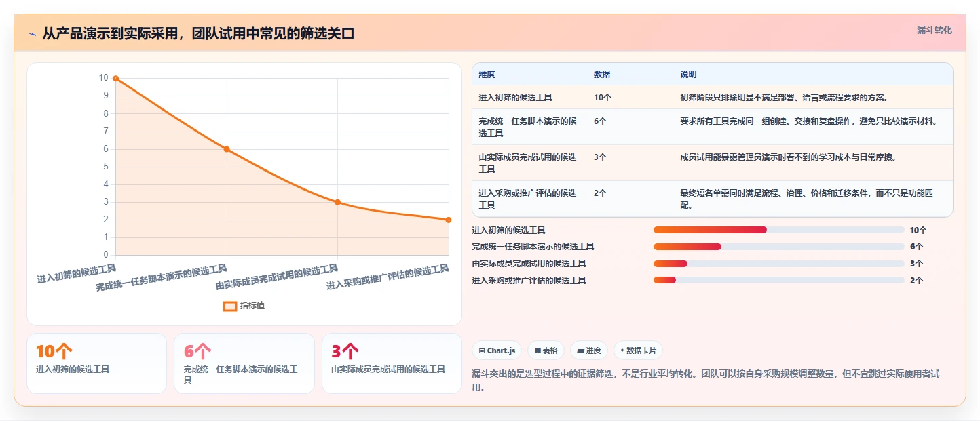Click description starting 最终短名单需同时满足流程
Viewport: 980px width, 421px height.
pos(807,199)
